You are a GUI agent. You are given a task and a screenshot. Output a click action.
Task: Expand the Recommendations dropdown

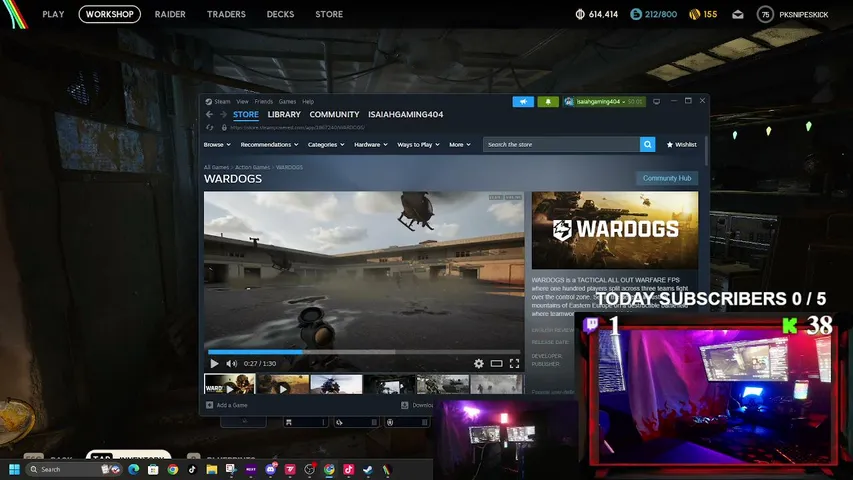269,144
